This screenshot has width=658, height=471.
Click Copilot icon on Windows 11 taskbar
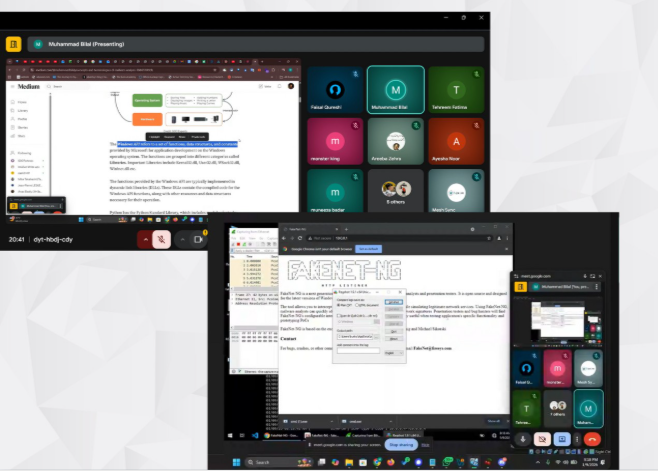[335, 462]
